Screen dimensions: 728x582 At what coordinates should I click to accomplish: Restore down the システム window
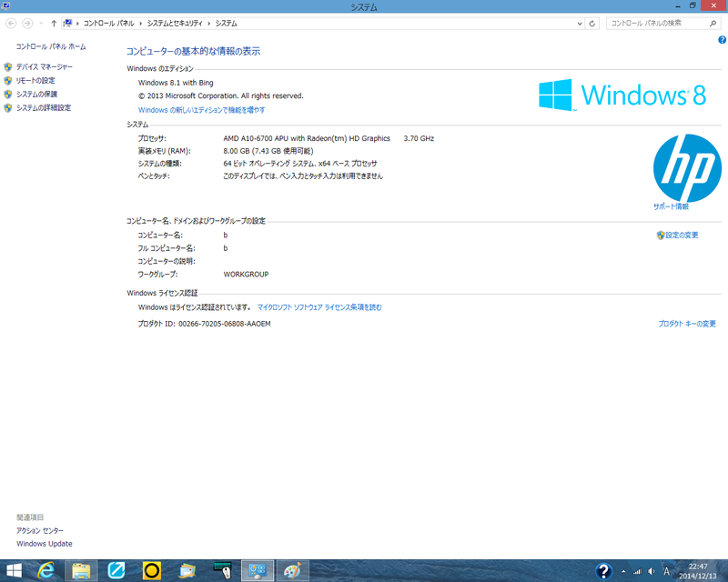[693, 6]
